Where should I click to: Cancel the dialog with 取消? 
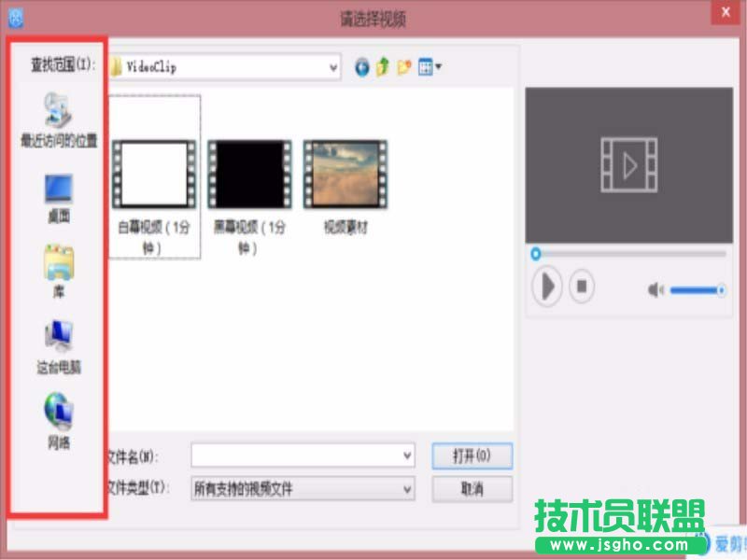pos(471,488)
